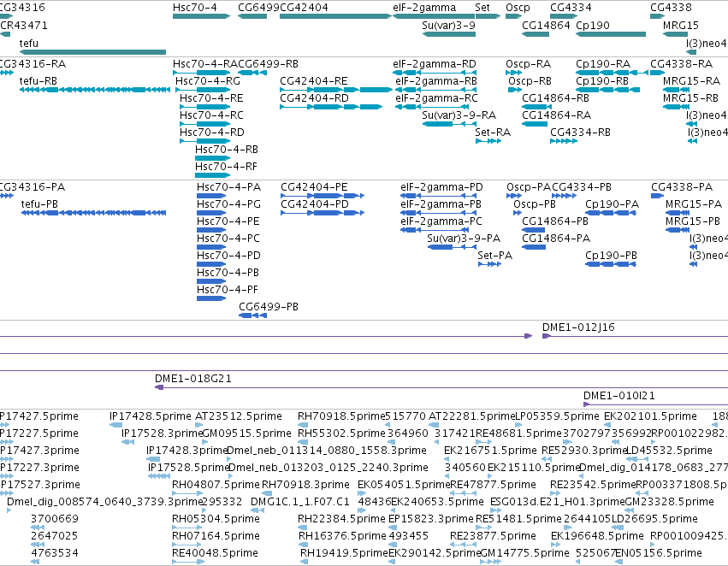
Task: Open transcript CG4334-RB
Action: 564,141
